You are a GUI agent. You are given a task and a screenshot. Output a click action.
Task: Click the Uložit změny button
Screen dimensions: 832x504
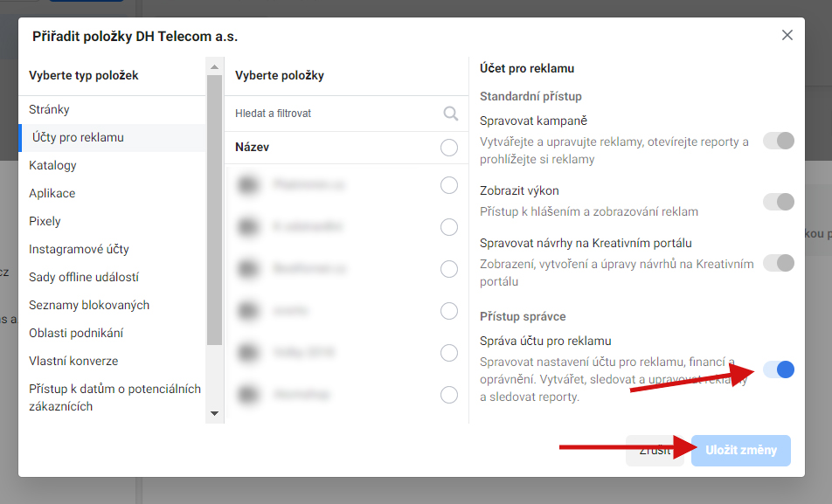[741, 451]
